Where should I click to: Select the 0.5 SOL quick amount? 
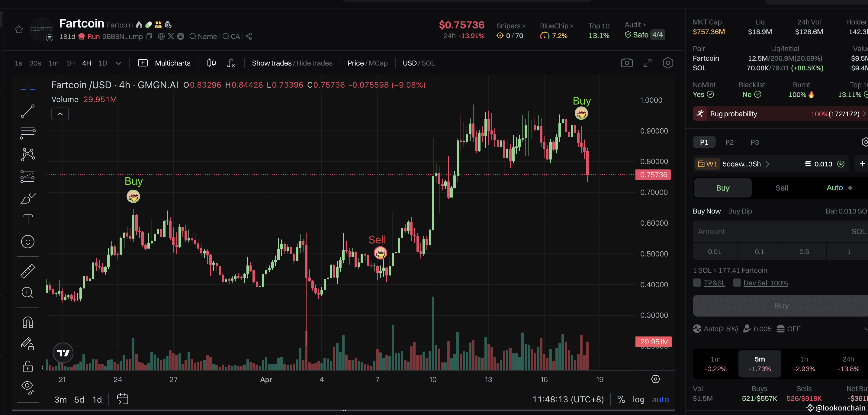[804, 252]
